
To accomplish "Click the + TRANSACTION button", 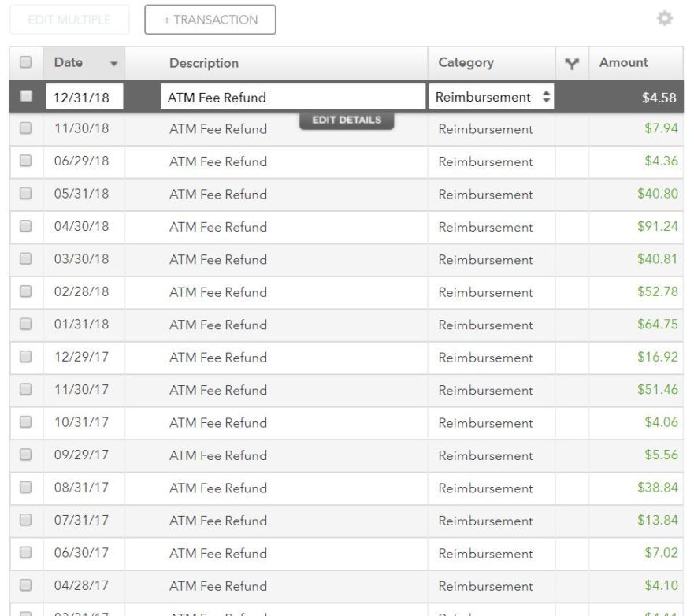I will (210, 20).
